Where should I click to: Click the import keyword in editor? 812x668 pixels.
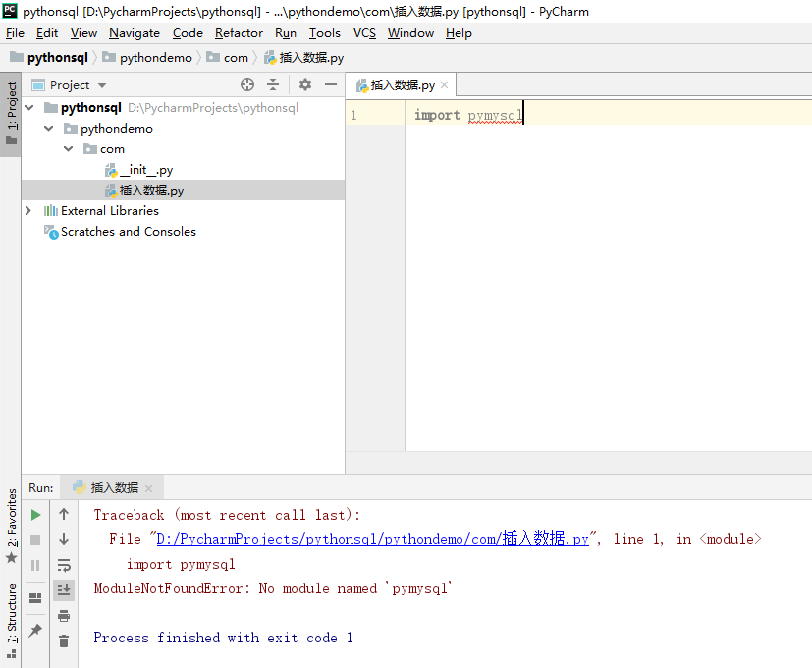click(437, 115)
